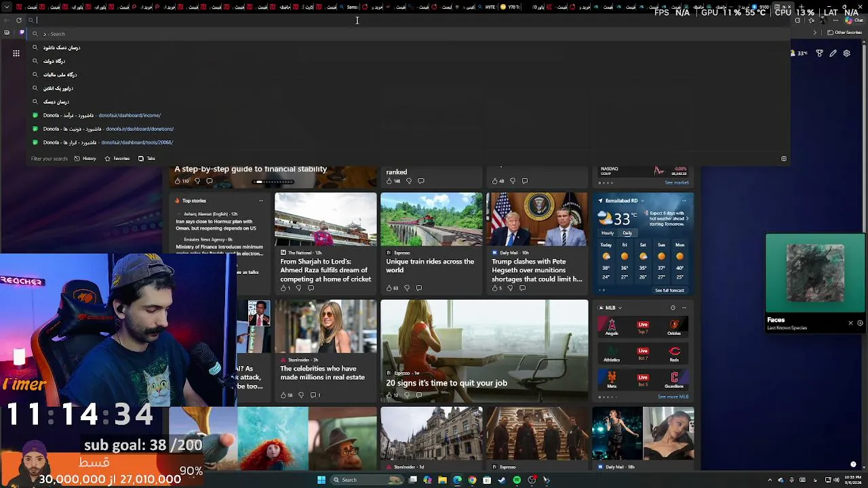Close the Faces now-playing popup
Image resolution: width=868 pixels, height=488 pixels.
[850, 323]
